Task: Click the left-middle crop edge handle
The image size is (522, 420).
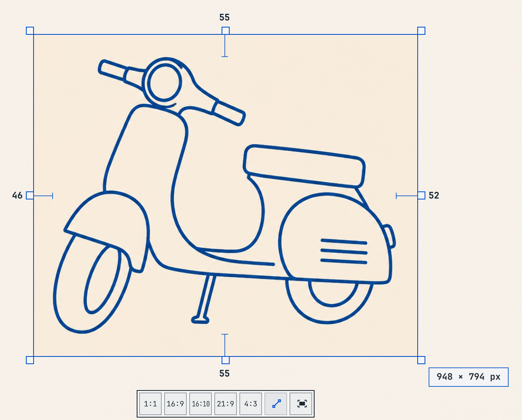Action: [30, 195]
